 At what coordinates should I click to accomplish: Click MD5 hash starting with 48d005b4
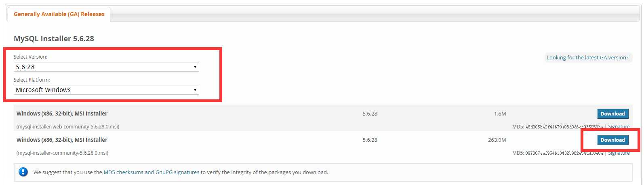click(564, 127)
